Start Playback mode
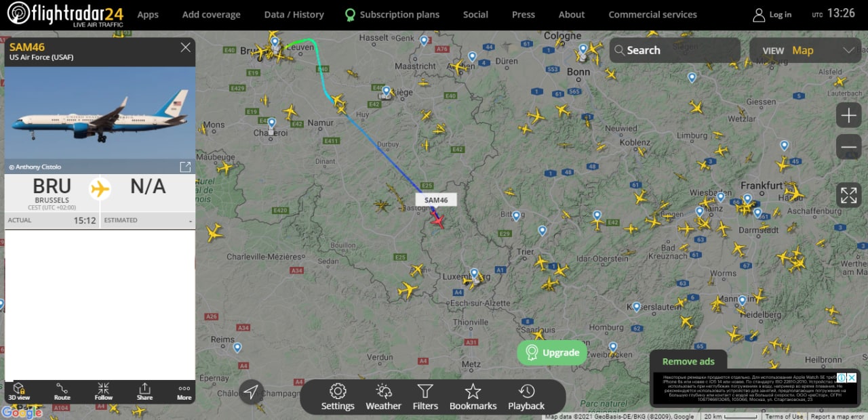Screen dimensions: 868x420 (x=526, y=397)
